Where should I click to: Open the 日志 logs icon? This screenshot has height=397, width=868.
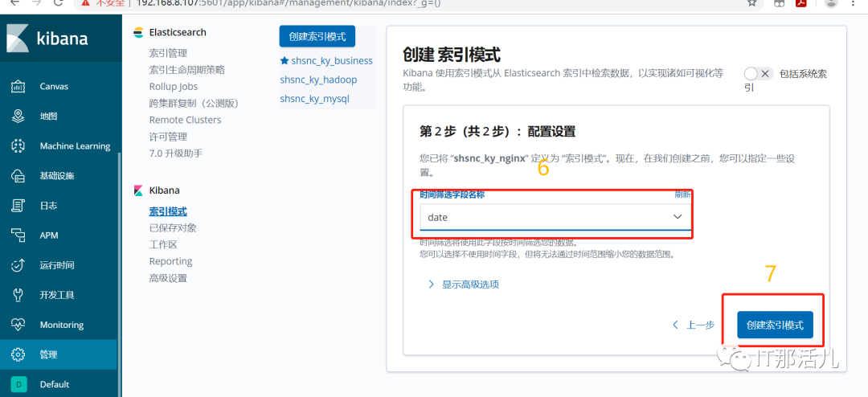pyautogui.click(x=18, y=206)
